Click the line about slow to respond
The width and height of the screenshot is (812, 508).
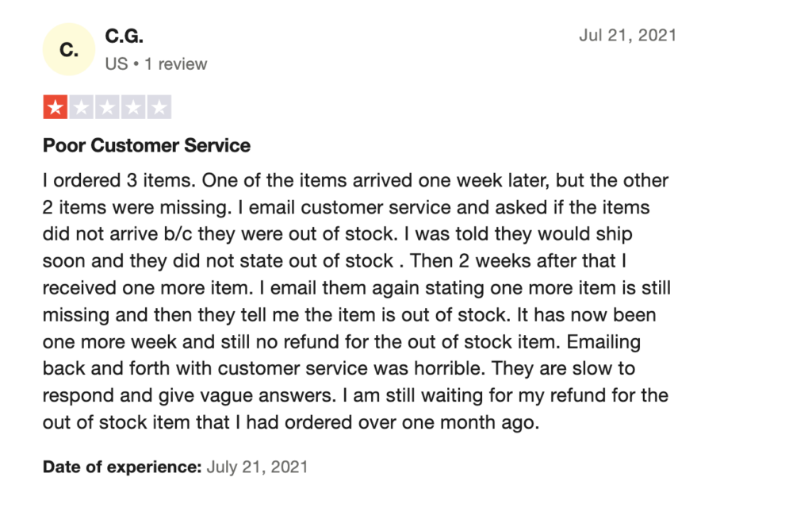coord(339,368)
